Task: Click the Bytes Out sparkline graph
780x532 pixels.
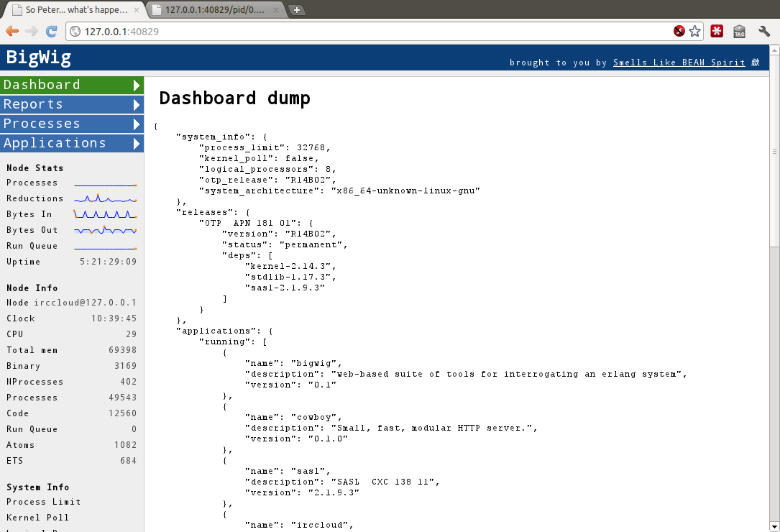Action: coord(105,230)
